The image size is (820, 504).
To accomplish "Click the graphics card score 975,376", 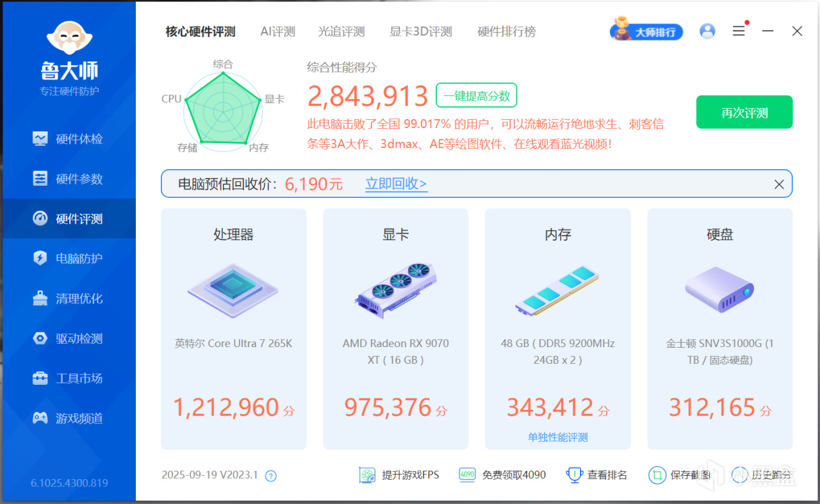I will tap(388, 407).
